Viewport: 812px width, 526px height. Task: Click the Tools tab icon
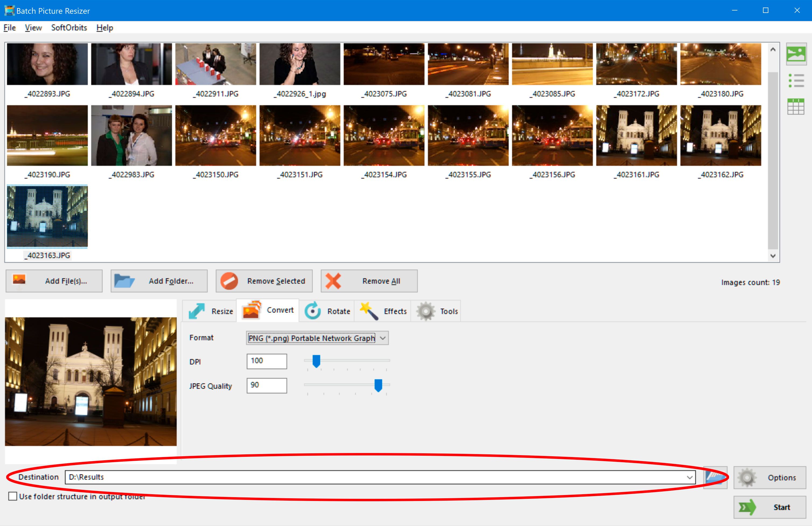(426, 310)
